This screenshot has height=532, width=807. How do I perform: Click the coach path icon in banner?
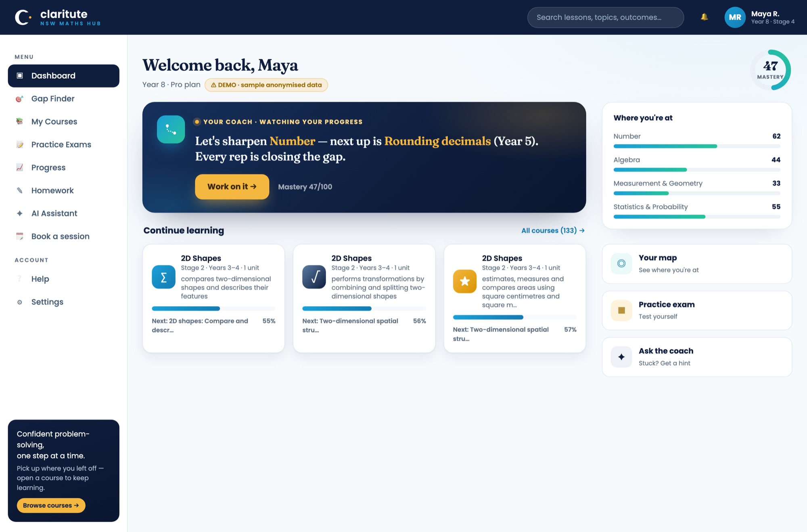[171, 129]
